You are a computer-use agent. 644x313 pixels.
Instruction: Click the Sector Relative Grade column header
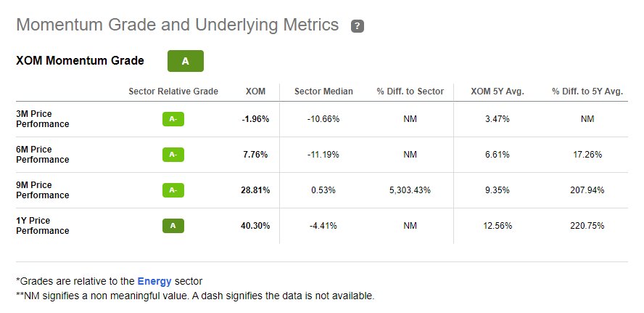(173, 92)
